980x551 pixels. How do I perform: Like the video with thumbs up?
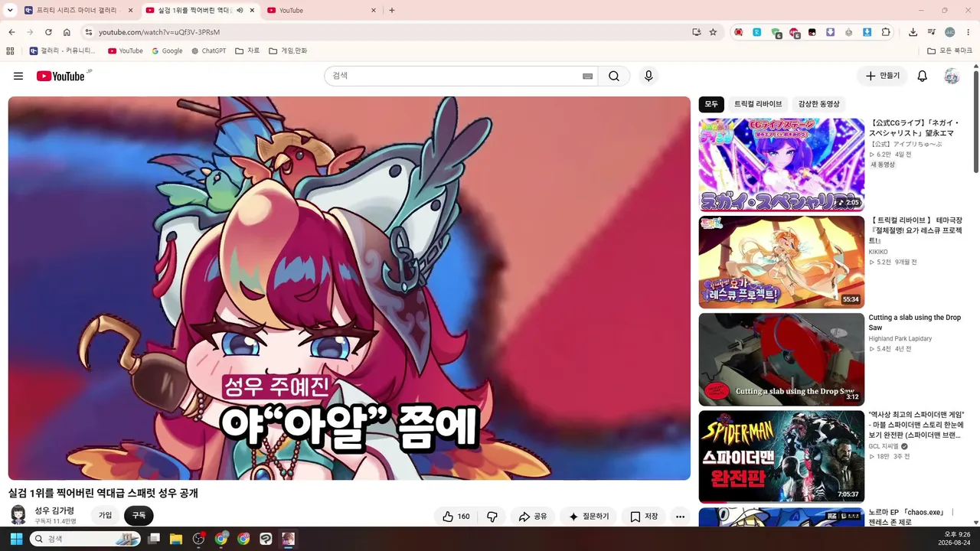[457, 517]
